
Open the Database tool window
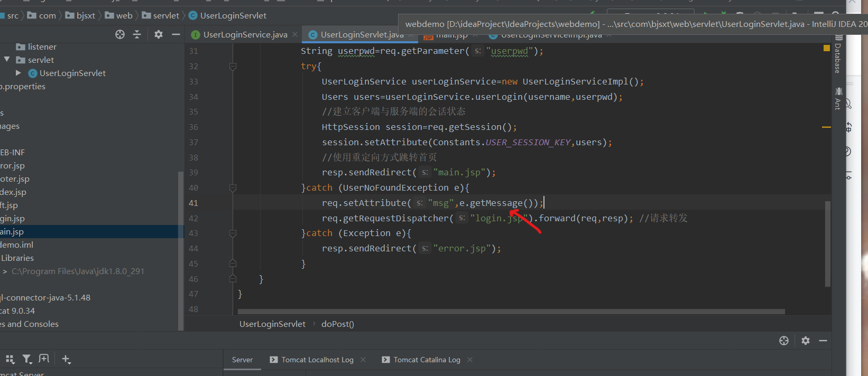838,54
